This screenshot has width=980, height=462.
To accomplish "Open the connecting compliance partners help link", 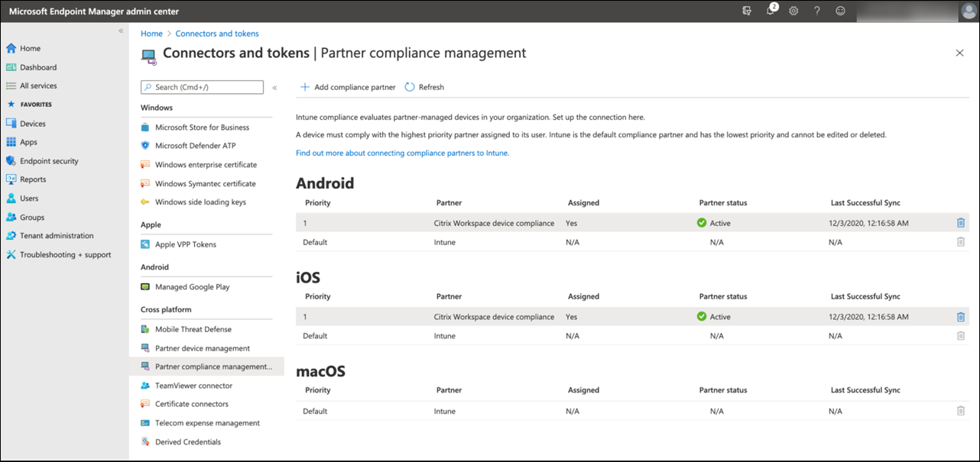I will click(402, 153).
